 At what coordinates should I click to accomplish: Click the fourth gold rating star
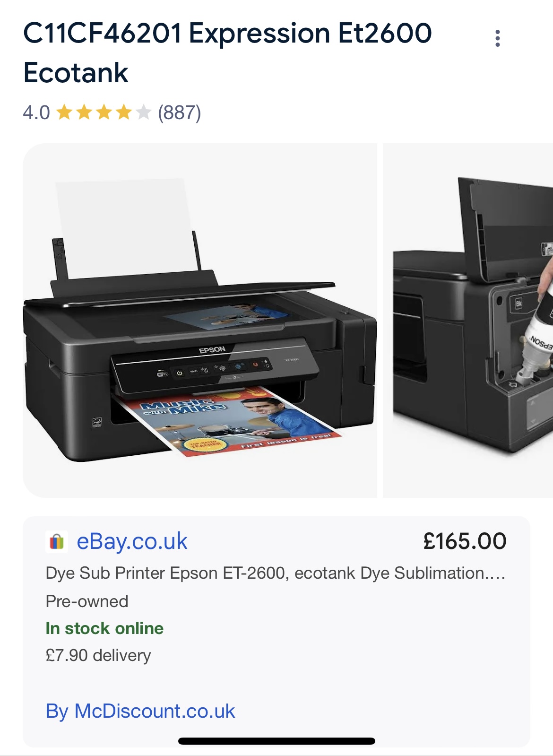click(x=124, y=113)
